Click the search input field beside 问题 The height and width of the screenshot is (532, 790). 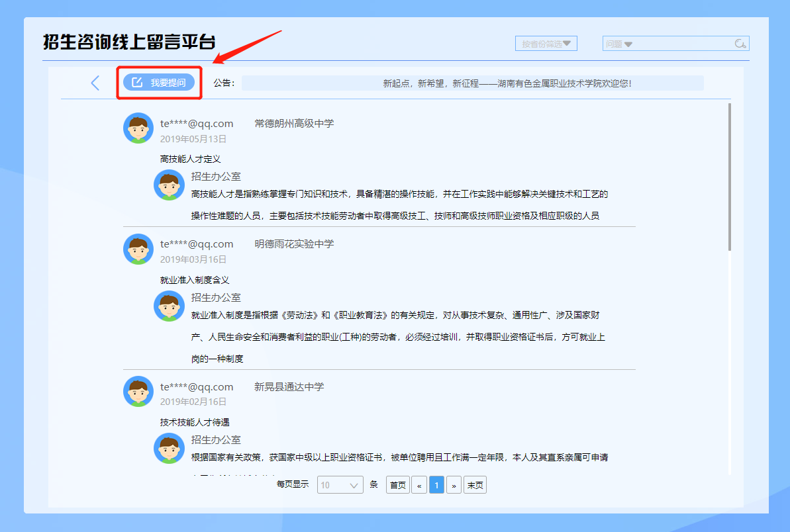tap(683, 44)
